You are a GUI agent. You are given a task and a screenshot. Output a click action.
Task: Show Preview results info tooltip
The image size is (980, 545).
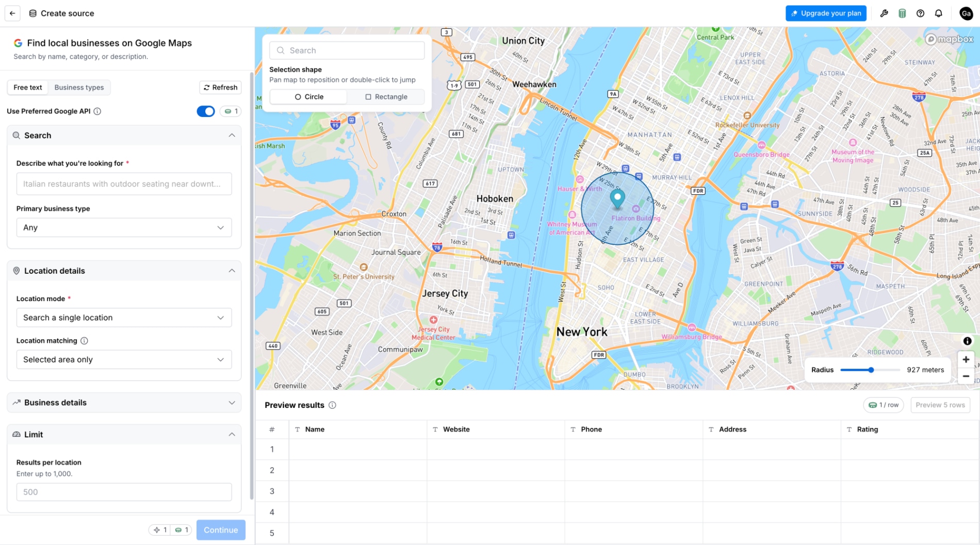[333, 405]
